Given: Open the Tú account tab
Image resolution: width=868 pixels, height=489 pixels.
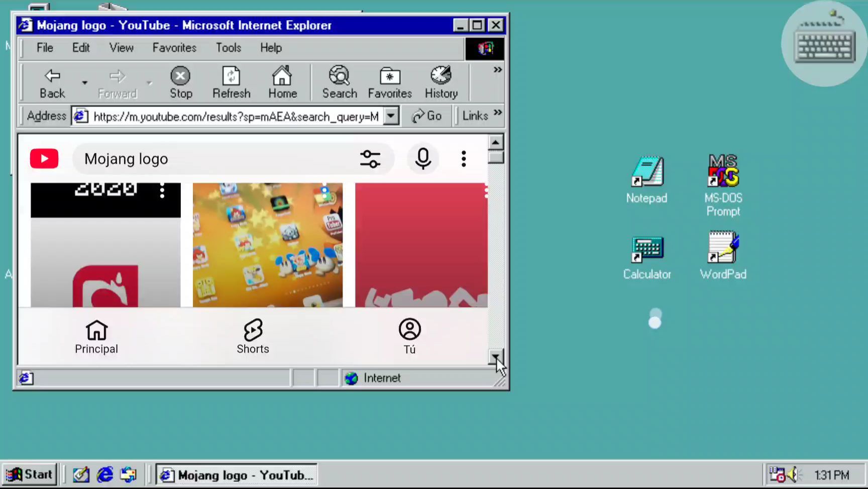Looking at the screenshot, I should [409, 336].
